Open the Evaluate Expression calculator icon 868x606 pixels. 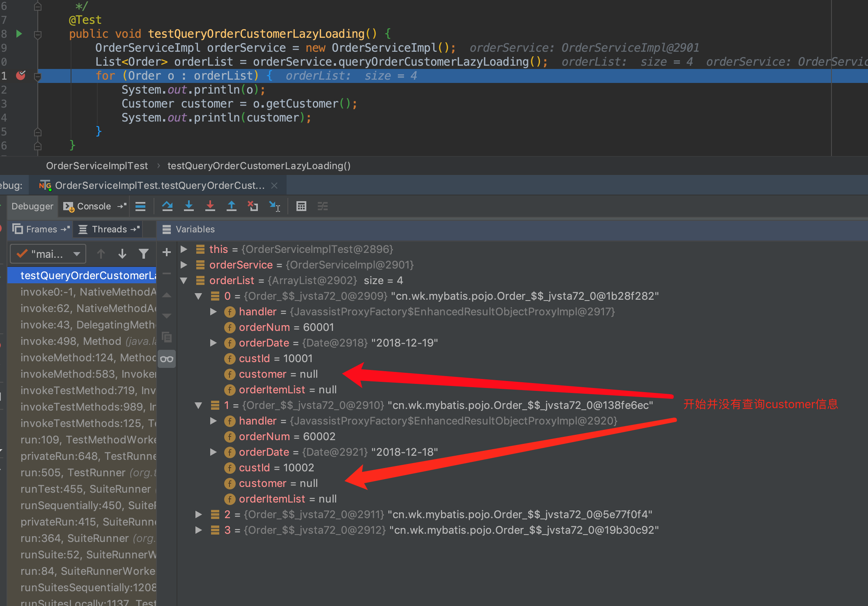301,206
